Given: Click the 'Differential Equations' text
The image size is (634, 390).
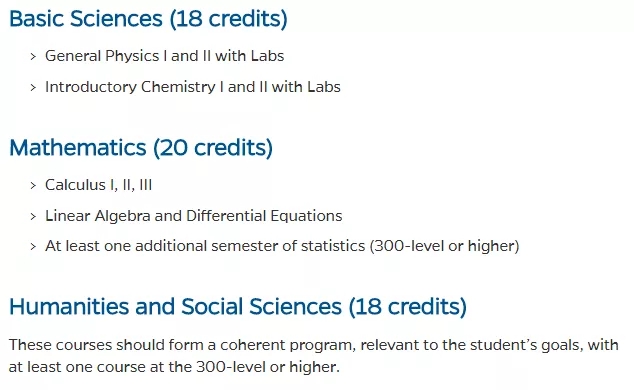Looking at the screenshot, I should pos(264,216).
